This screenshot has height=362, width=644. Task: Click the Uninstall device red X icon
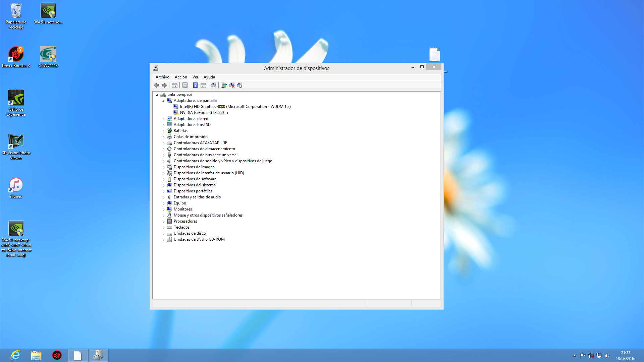pos(232,85)
